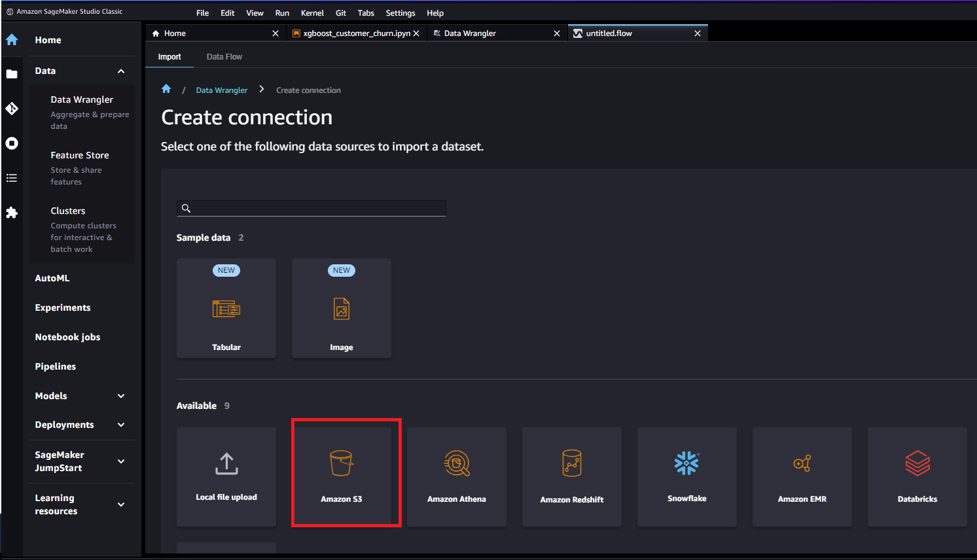Screen dimensions: 977x560
Task: Expand Learning resources section
Action: coord(121,504)
